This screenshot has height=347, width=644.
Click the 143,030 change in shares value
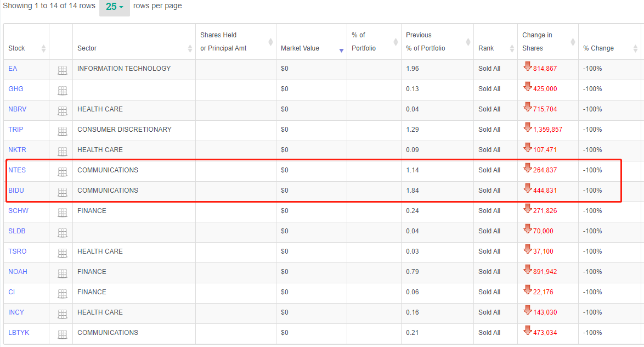pos(545,312)
